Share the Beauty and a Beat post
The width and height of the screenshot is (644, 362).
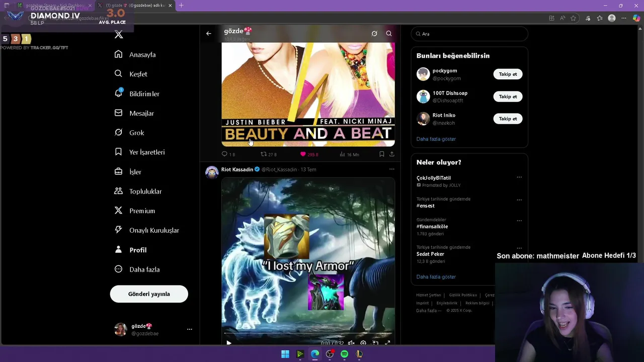[x=392, y=154]
